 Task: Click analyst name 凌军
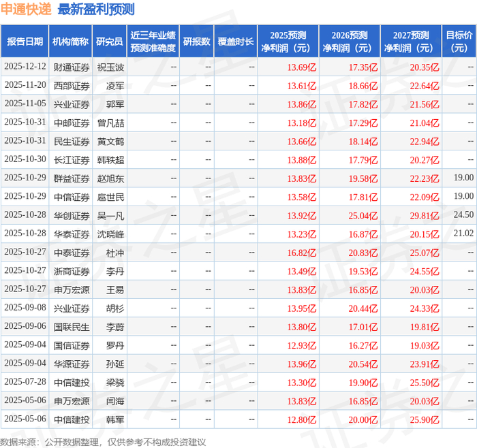pyautogui.click(x=115, y=86)
